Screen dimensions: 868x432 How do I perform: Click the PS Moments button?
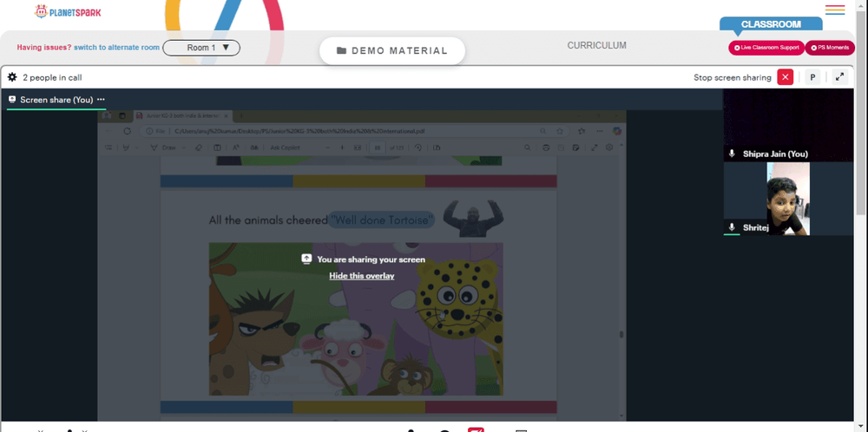click(x=829, y=48)
